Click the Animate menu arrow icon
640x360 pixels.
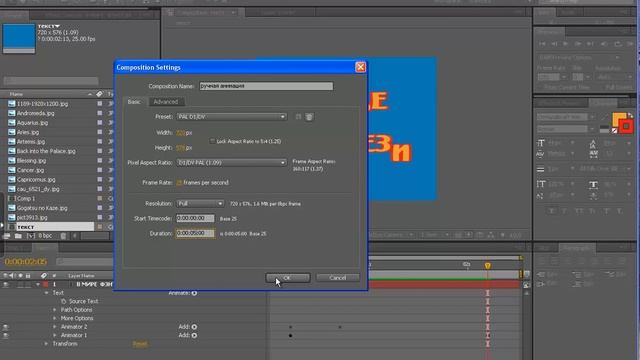tap(194, 293)
